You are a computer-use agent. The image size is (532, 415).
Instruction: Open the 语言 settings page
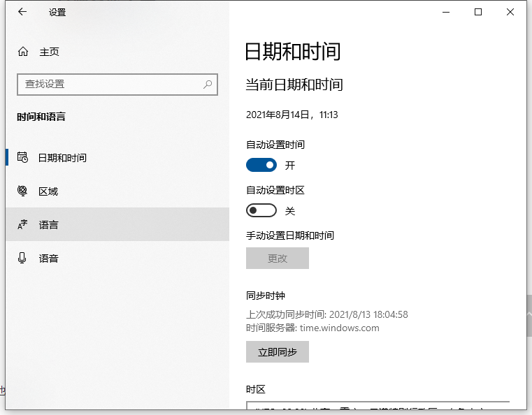(48, 225)
